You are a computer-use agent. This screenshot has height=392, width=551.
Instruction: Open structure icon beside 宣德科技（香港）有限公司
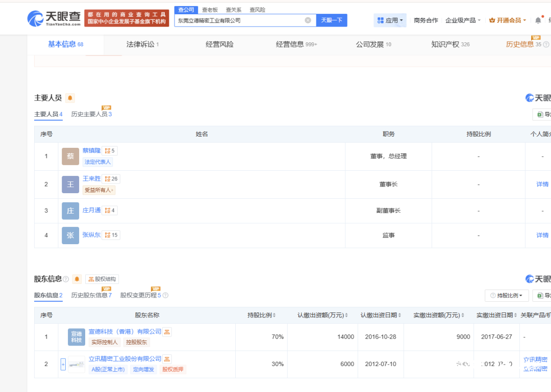click(x=167, y=332)
